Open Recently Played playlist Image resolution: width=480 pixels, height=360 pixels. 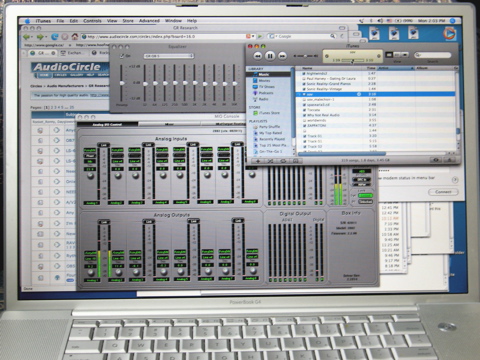coord(269,139)
